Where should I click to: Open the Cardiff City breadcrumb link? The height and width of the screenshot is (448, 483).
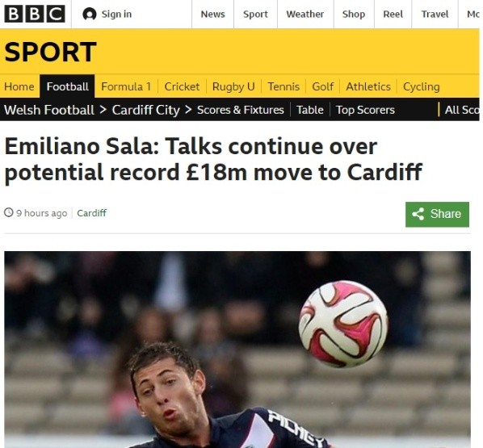pos(145,111)
